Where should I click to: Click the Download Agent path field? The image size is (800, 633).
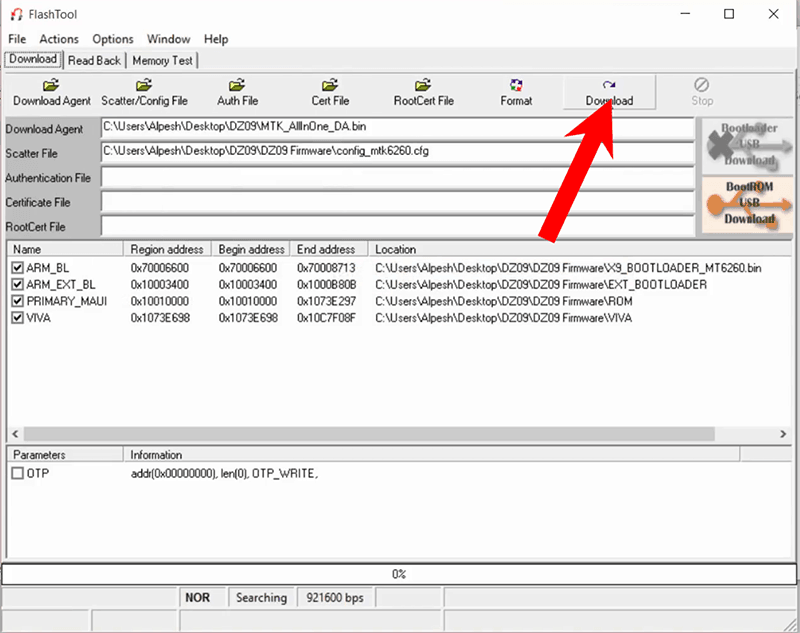[397, 128]
